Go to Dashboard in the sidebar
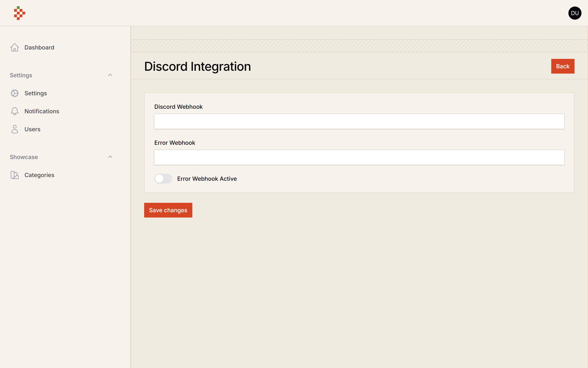588x368 pixels. pyautogui.click(x=39, y=47)
